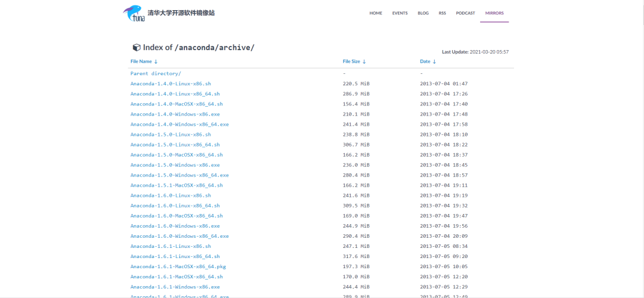Screen dimensions: 644x298
Task: Click the TUNA fish logo
Action: [134, 13]
